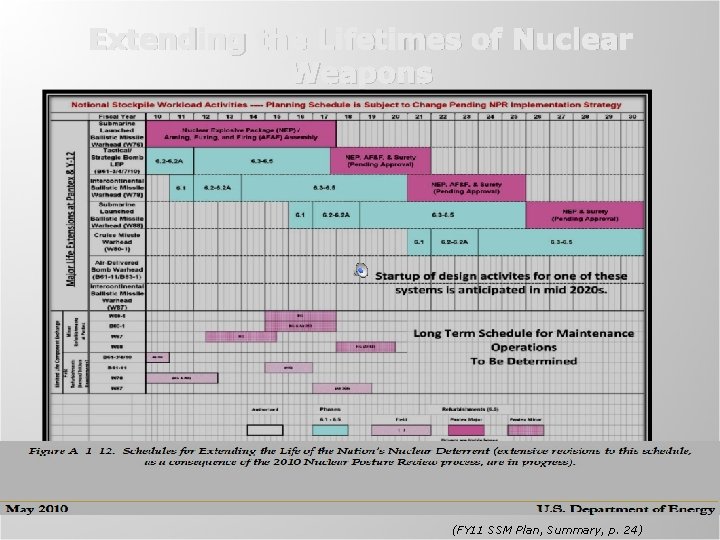Click the '6.2-6.2A' bar in the W78 row
Screen dimensions: 720x540
click(217, 188)
